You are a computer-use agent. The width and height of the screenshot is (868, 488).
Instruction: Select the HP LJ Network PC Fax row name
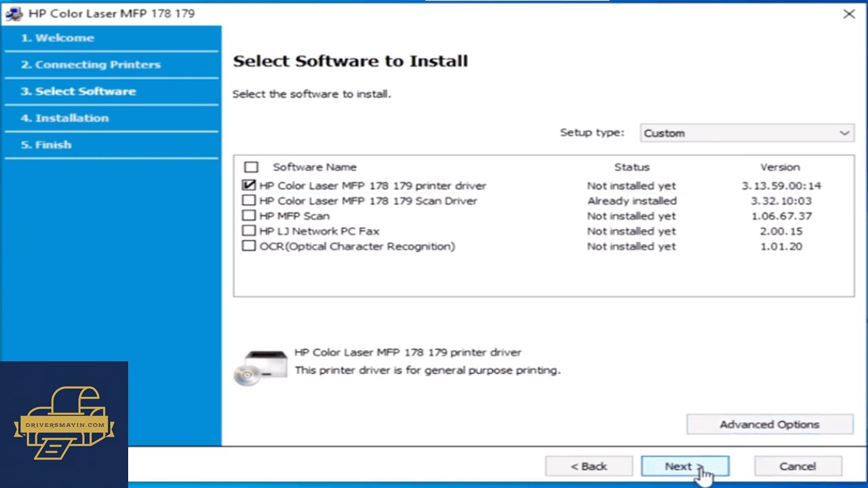point(319,231)
